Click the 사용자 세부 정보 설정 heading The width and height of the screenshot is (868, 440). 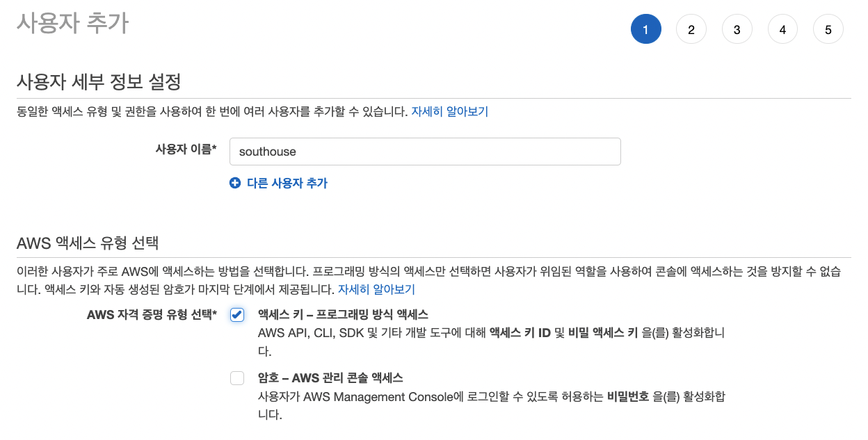[x=99, y=83]
